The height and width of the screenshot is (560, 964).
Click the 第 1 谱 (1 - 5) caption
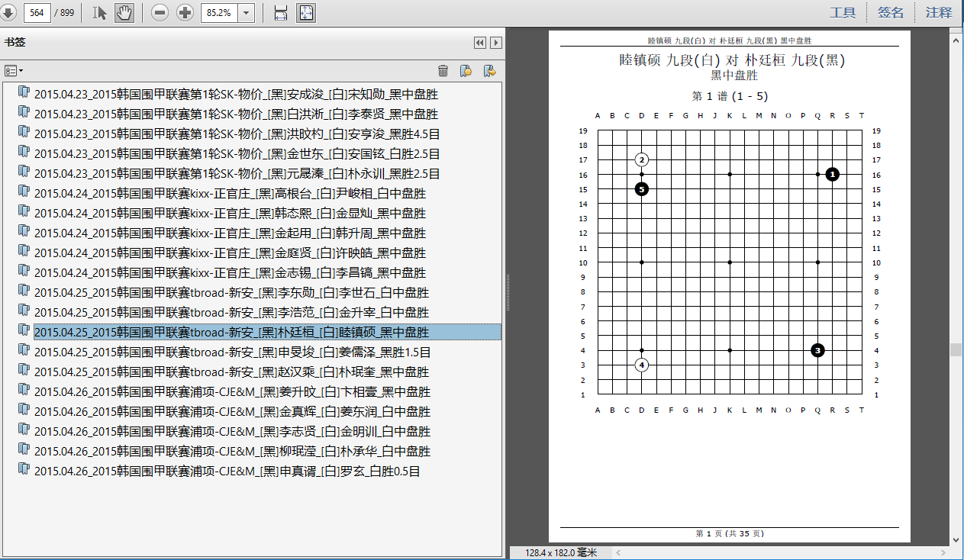point(729,96)
